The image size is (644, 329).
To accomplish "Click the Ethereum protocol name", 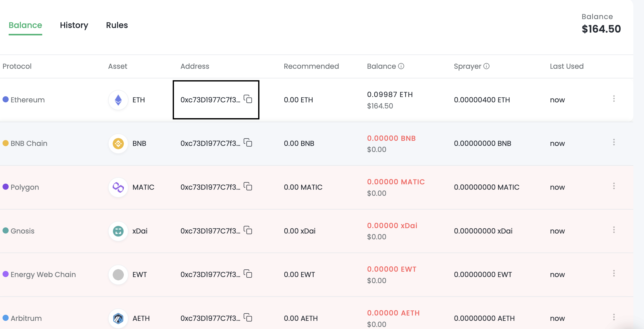I will (27, 100).
